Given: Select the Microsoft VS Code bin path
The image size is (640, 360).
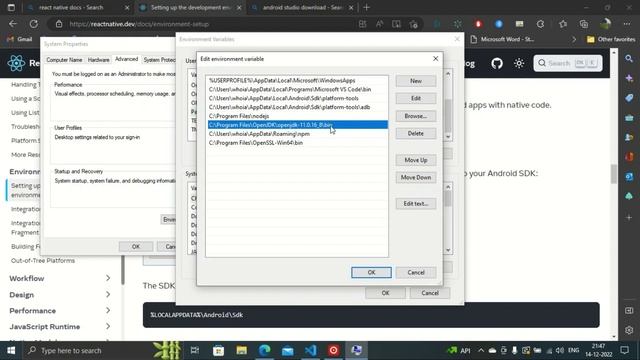Looking at the screenshot, I should click(298, 89).
